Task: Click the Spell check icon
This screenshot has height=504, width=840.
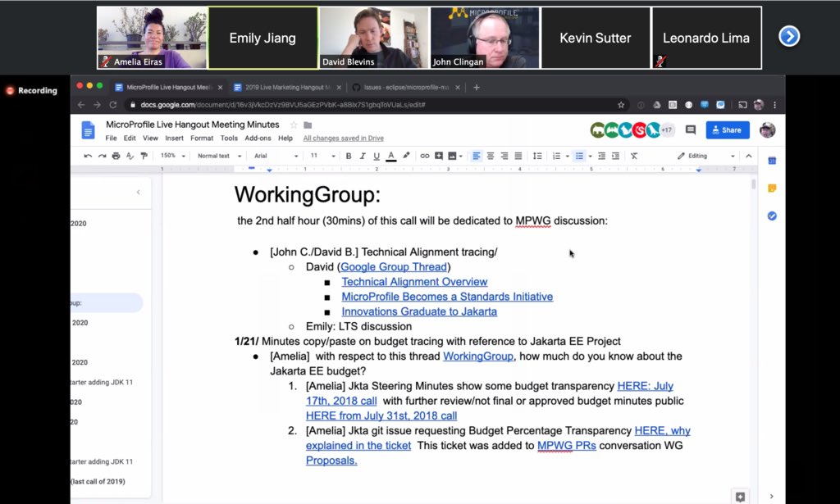Action: [130, 156]
